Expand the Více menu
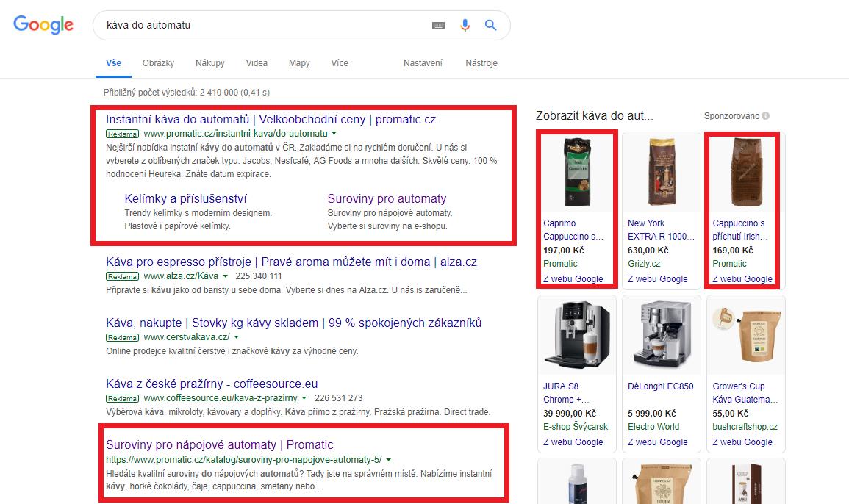 pos(340,62)
